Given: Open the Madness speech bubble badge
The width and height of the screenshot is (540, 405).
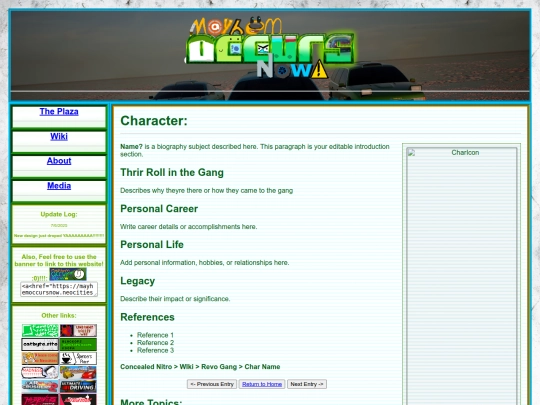Looking at the screenshot, I should [x=40, y=373].
